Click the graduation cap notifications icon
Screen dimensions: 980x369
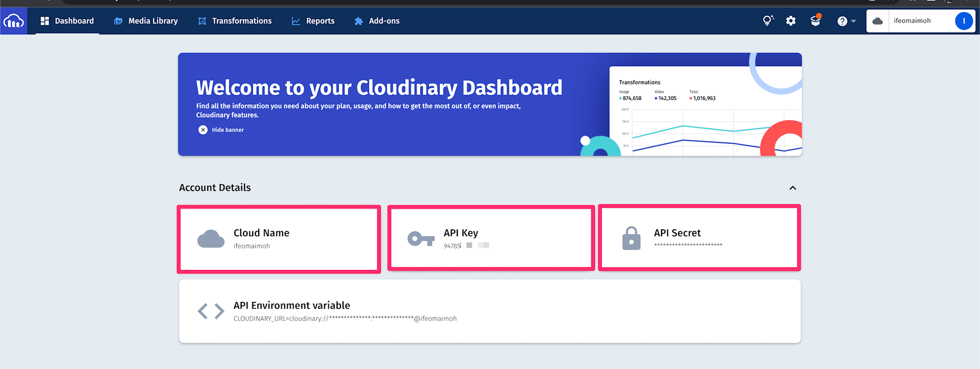click(815, 21)
